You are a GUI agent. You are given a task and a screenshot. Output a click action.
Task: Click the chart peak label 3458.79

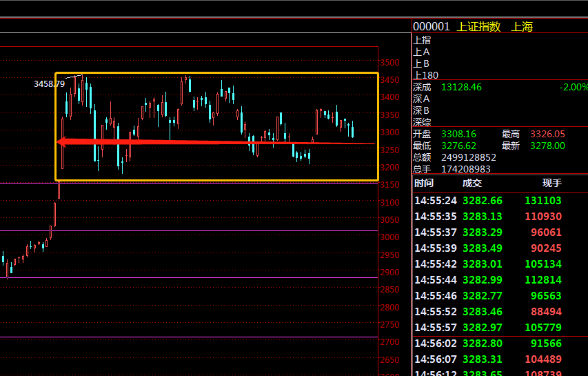tap(49, 83)
